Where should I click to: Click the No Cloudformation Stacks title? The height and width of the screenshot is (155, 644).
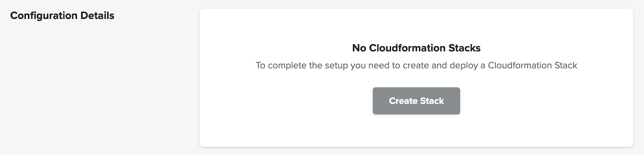point(416,48)
